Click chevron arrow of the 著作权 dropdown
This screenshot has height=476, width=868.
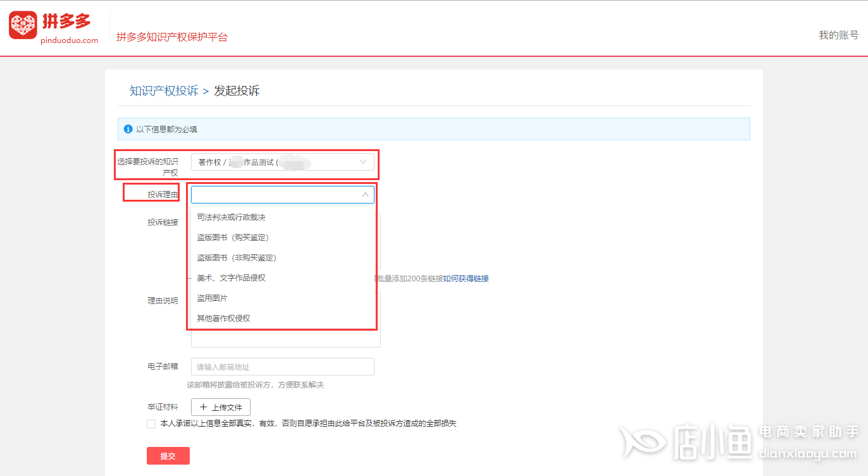[x=363, y=162]
